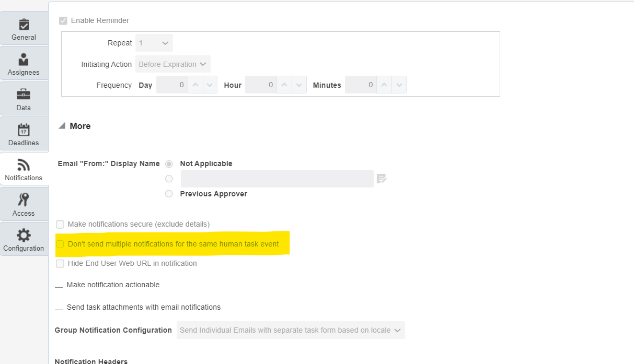The height and width of the screenshot is (364, 634).
Task: Select the 'Not Applicable' radio button
Action: [x=169, y=163]
